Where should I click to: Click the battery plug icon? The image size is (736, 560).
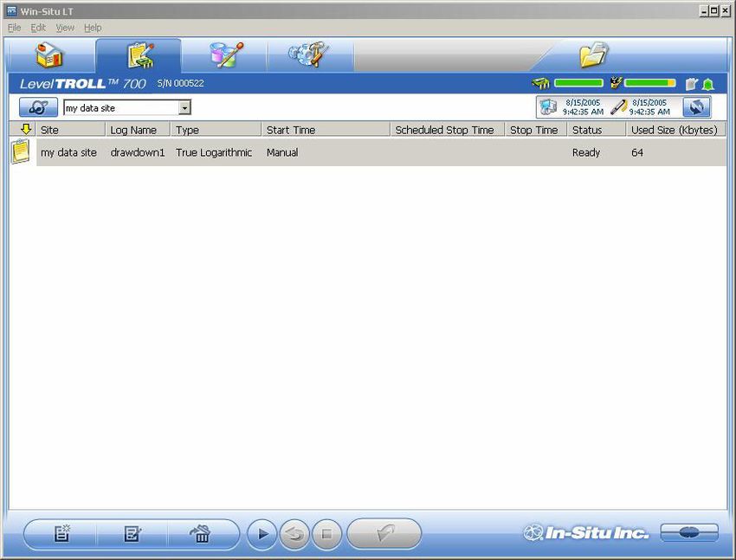[616, 83]
